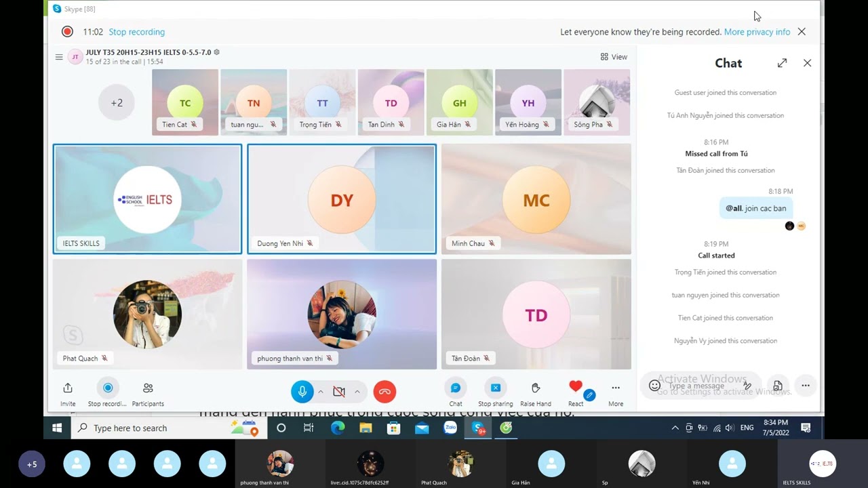The width and height of the screenshot is (868, 488).
Task: Open Zalo app from taskbar
Action: click(450, 428)
